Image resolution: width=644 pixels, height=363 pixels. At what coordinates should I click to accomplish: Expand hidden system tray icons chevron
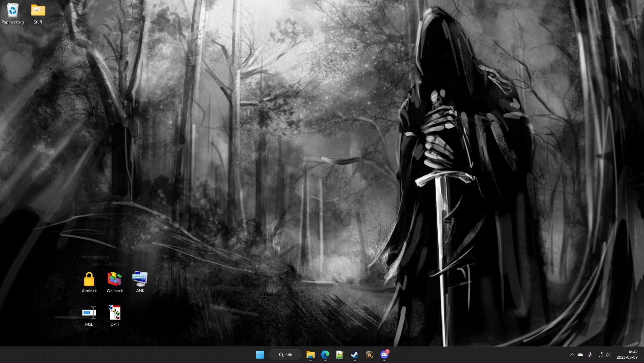click(572, 355)
